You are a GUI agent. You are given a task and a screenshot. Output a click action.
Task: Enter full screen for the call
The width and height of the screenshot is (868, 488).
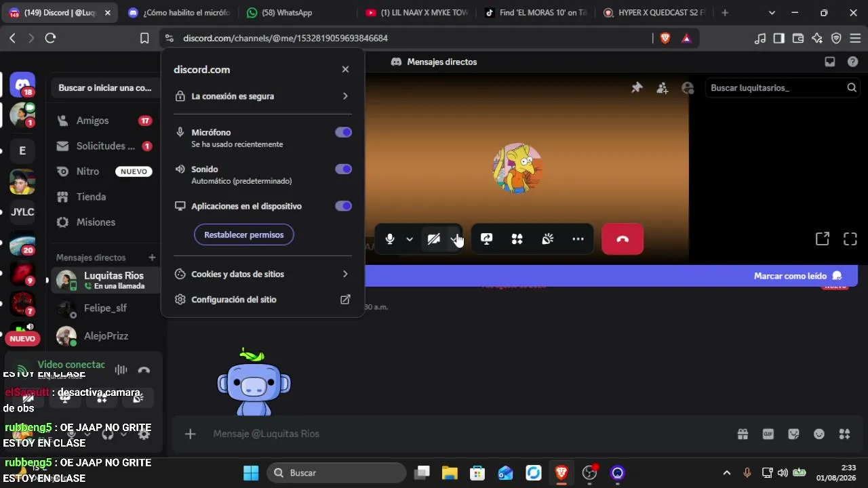point(850,239)
